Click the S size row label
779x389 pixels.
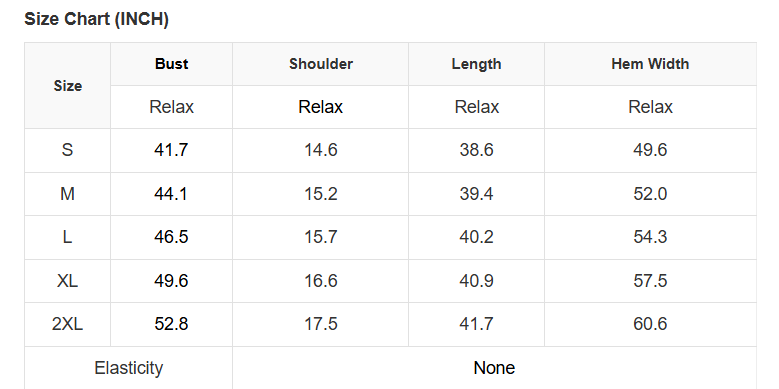[x=68, y=150]
